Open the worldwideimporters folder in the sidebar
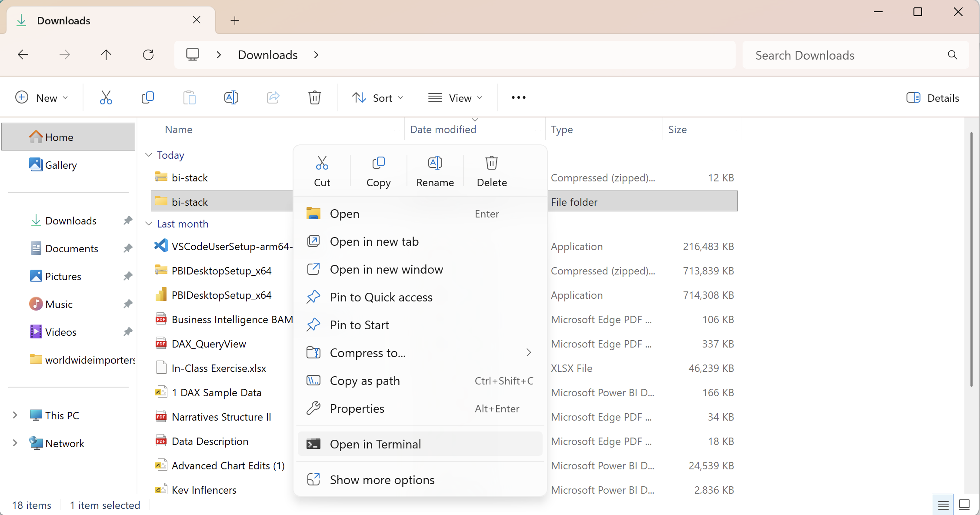This screenshot has height=515, width=980. click(x=82, y=359)
